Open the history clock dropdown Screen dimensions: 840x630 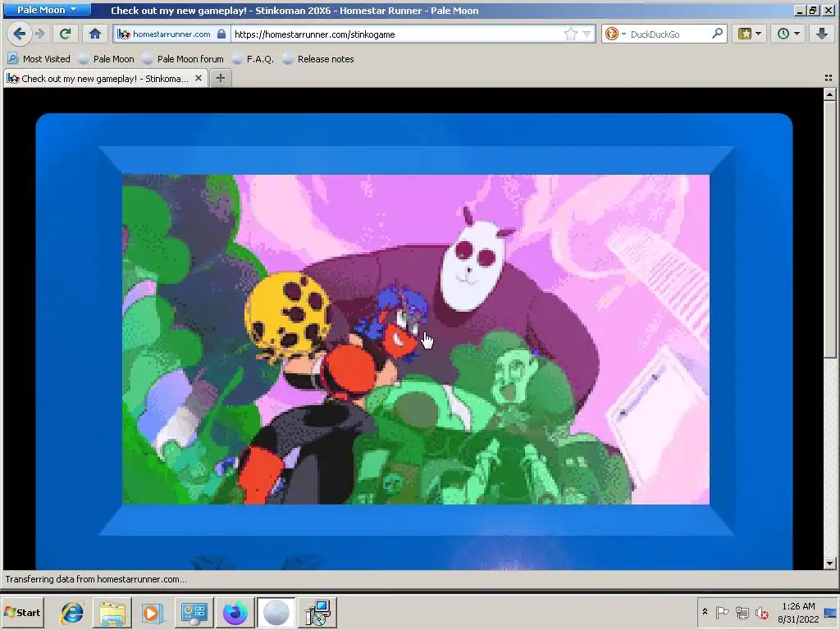click(x=788, y=34)
